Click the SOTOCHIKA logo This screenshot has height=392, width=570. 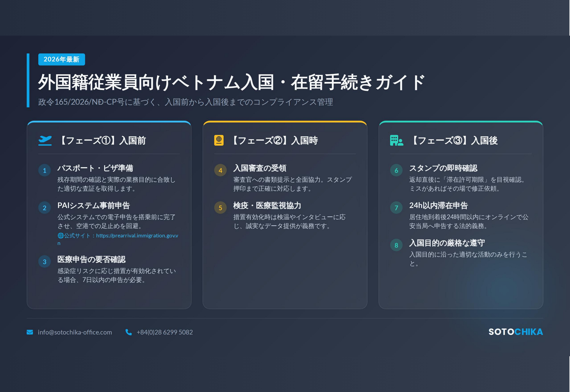coord(516,332)
